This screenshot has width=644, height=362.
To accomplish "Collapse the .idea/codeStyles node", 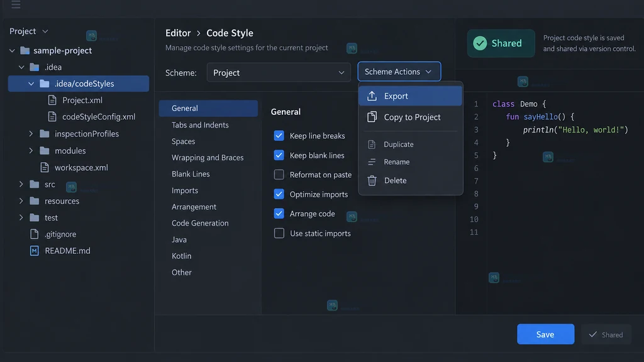I will [x=31, y=84].
